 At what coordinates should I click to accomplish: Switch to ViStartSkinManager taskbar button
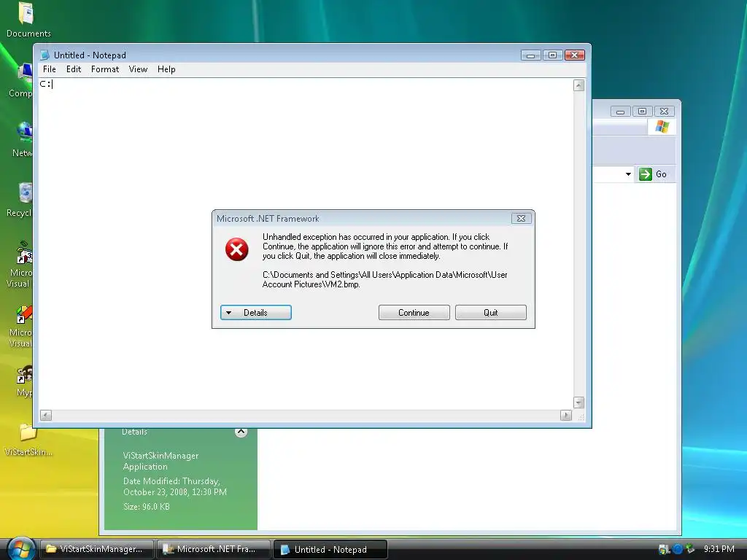pos(97,549)
